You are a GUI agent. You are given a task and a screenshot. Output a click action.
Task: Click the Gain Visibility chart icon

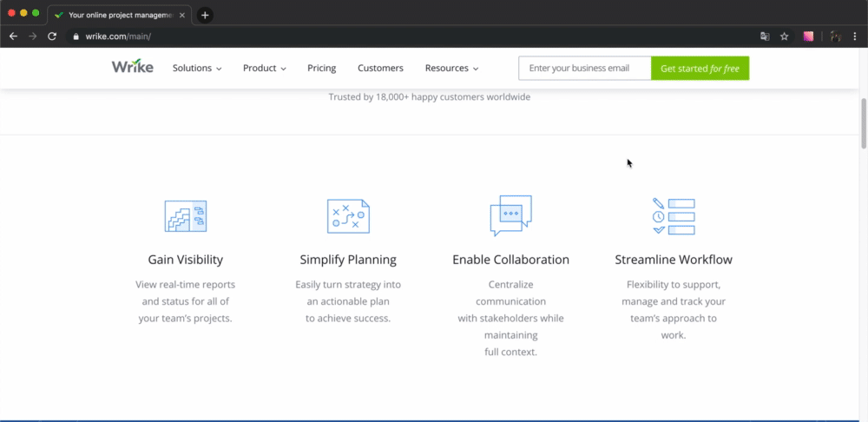pos(186,216)
